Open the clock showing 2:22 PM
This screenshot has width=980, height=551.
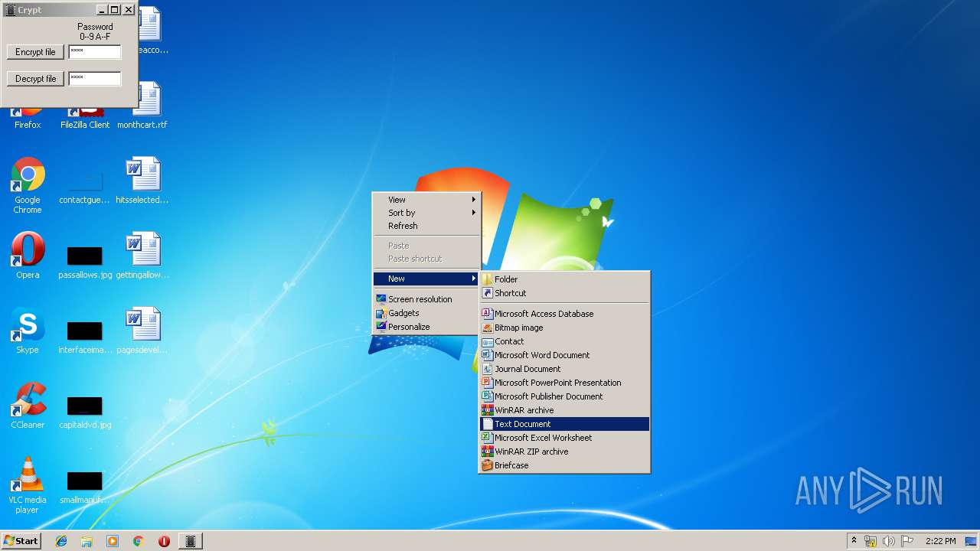940,541
